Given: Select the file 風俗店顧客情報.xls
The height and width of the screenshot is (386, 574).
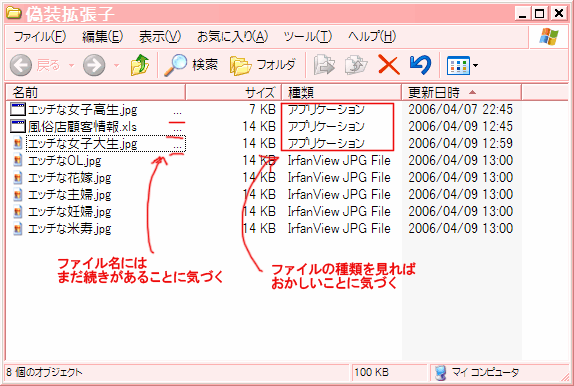Looking at the screenshot, I should (82, 127).
